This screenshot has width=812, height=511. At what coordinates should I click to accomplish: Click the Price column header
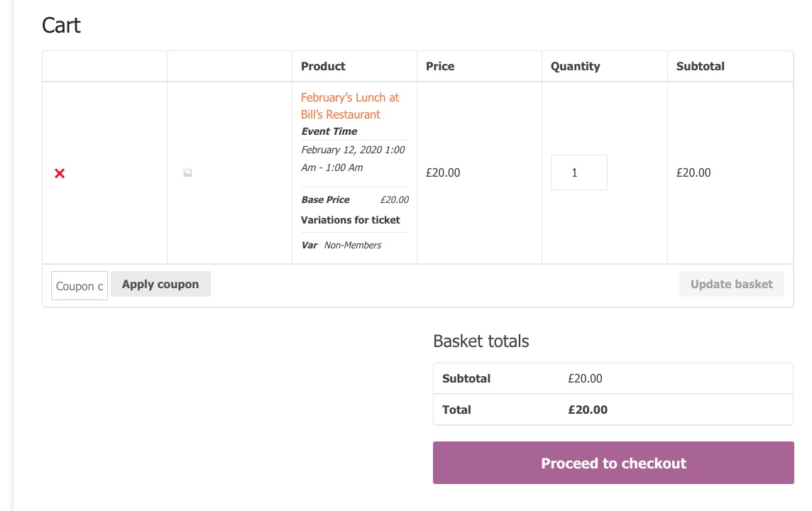tap(440, 66)
